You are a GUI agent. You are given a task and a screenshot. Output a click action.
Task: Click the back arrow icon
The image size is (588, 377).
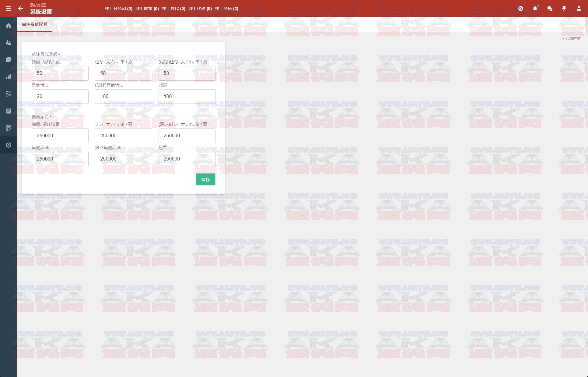tap(20, 9)
